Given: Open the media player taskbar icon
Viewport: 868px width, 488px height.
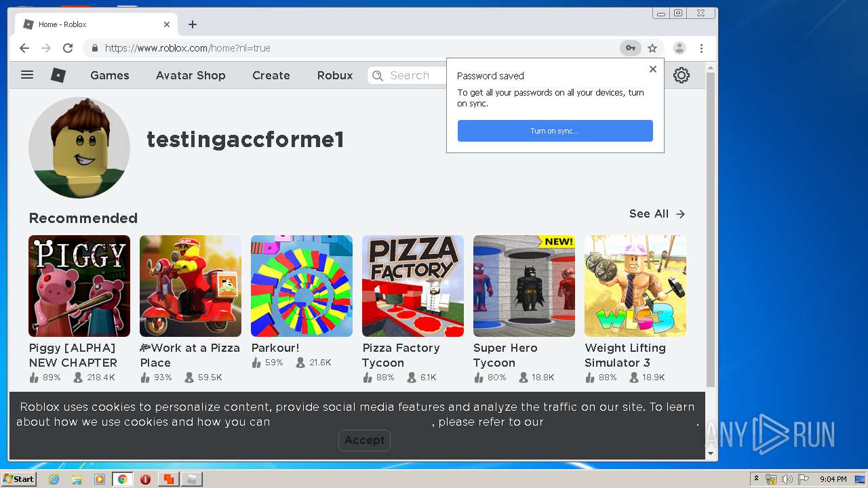Looking at the screenshot, I should tap(100, 479).
